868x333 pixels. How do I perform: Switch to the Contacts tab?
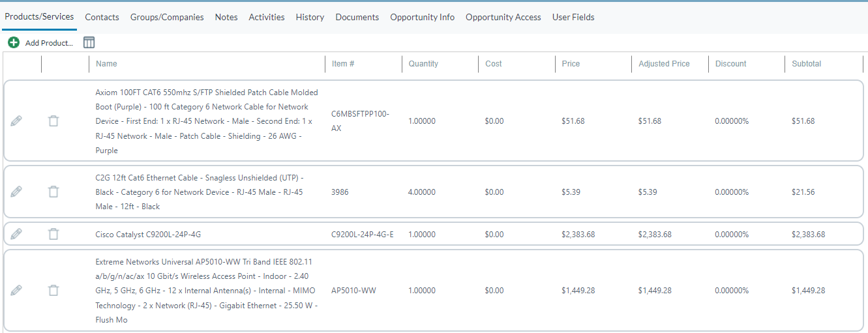pos(102,18)
